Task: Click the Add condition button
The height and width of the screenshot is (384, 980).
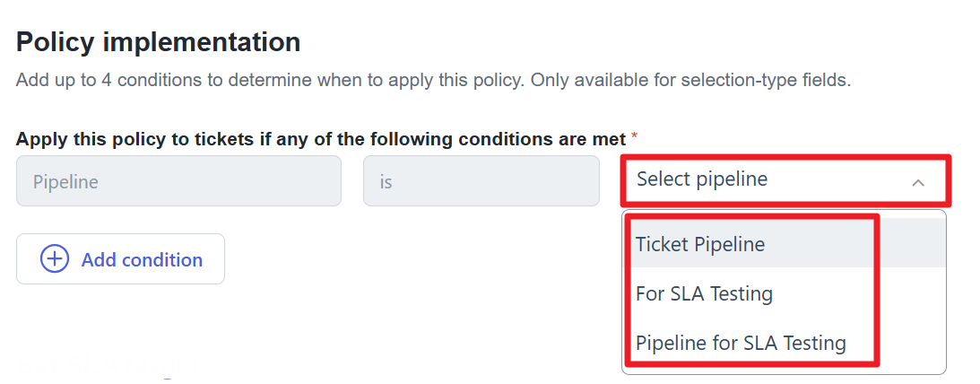Action: pyautogui.click(x=121, y=259)
